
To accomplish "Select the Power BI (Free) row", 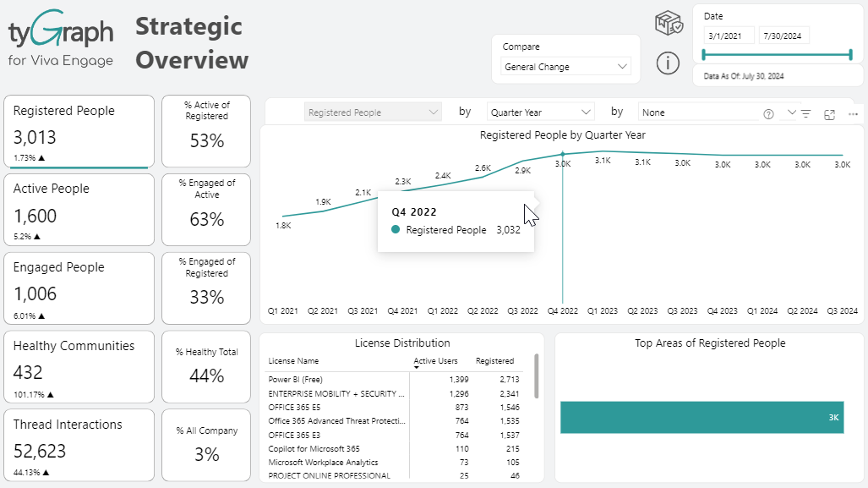I will [x=394, y=380].
